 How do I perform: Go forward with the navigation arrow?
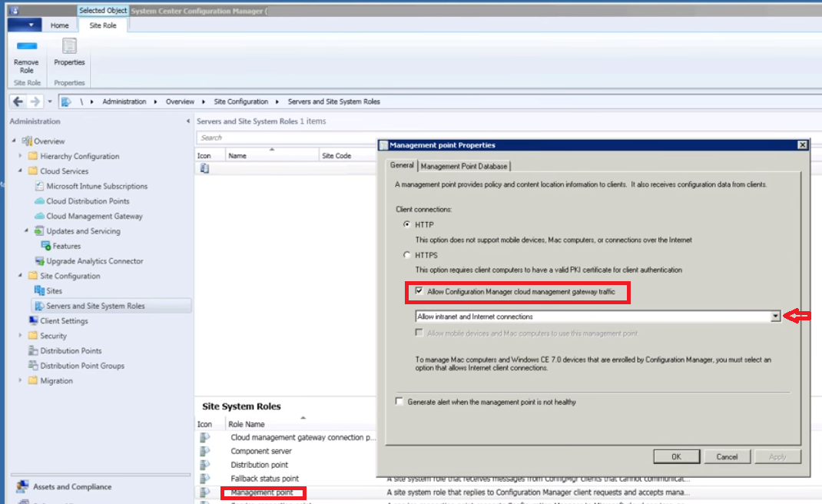[x=35, y=101]
